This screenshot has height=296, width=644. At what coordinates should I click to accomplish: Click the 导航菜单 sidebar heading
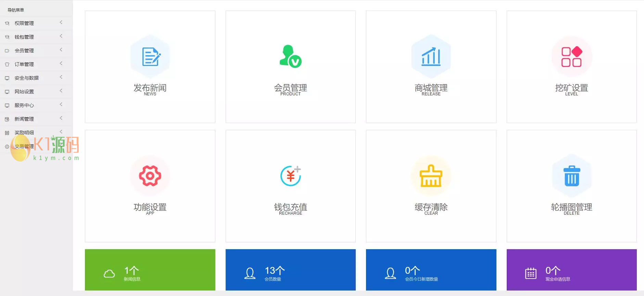pyautogui.click(x=16, y=10)
